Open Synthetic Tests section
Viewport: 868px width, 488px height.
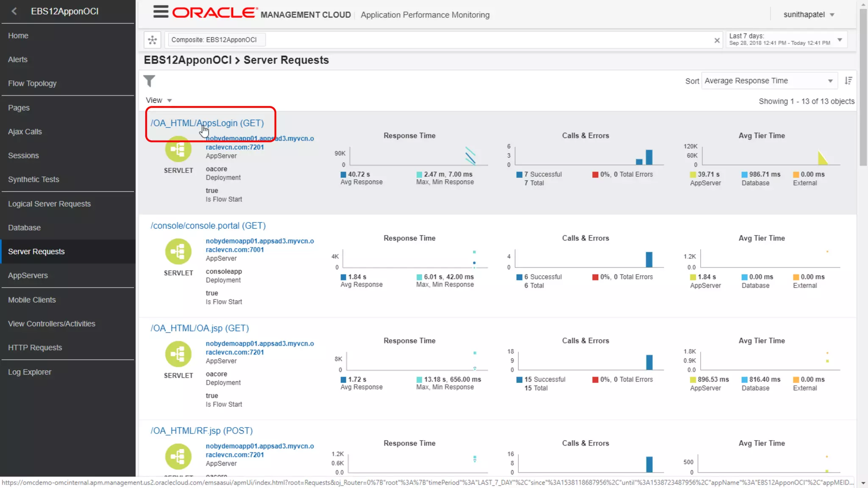(x=33, y=179)
